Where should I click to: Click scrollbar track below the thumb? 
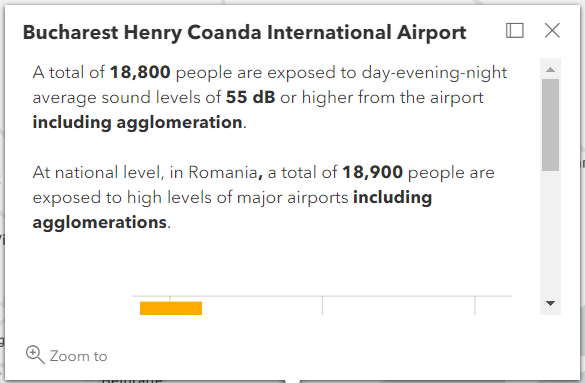550,235
